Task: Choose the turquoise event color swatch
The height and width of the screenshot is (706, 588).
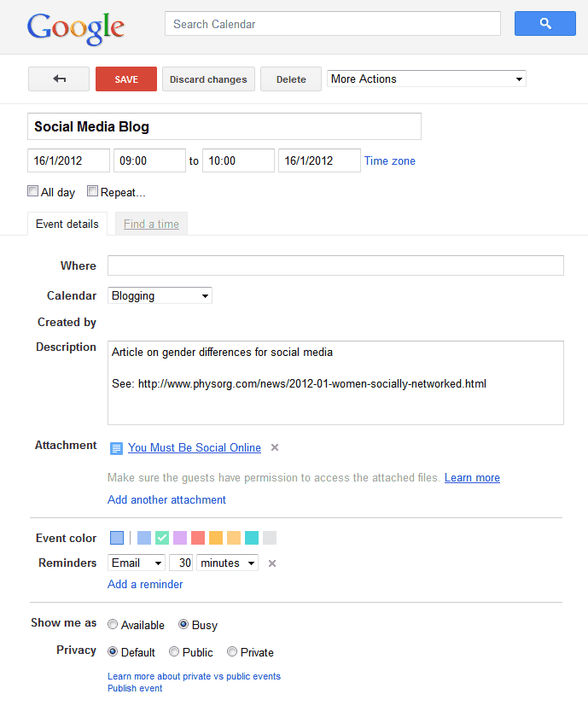Action: point(252,538)
